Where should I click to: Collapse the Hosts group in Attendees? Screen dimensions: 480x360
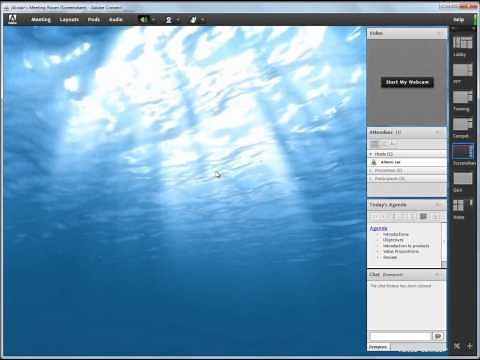[x=371, y=154]
